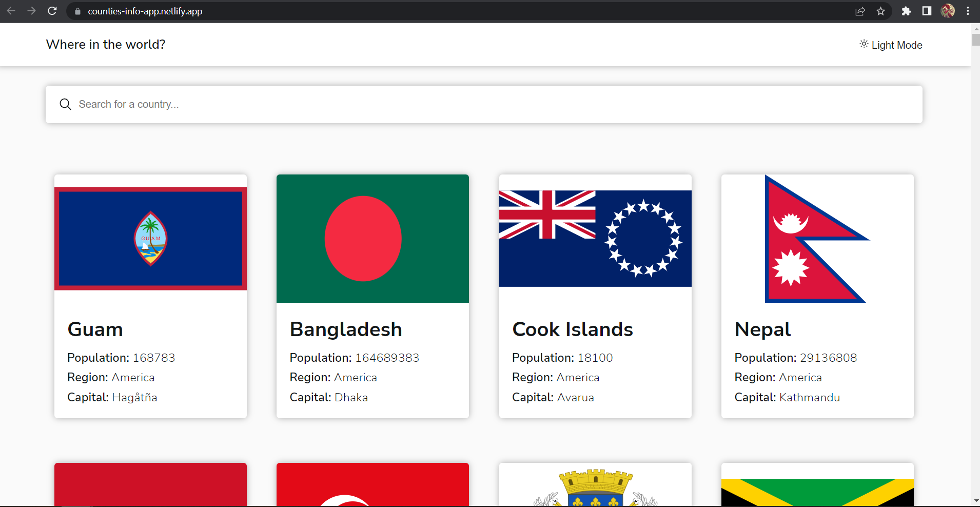Toggle Light Mode on
This screenshot has width=980, height=507.
tap(890, 45)
